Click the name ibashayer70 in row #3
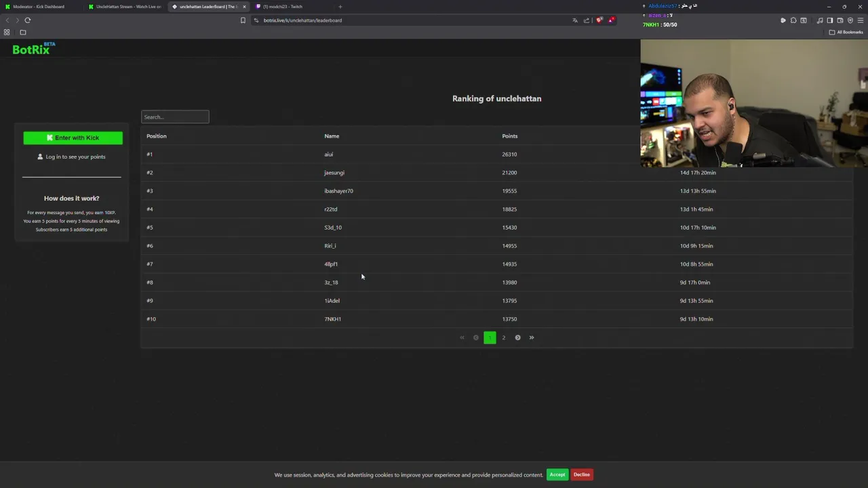Screen dimensions: 868x488 (x=338, y=190)
